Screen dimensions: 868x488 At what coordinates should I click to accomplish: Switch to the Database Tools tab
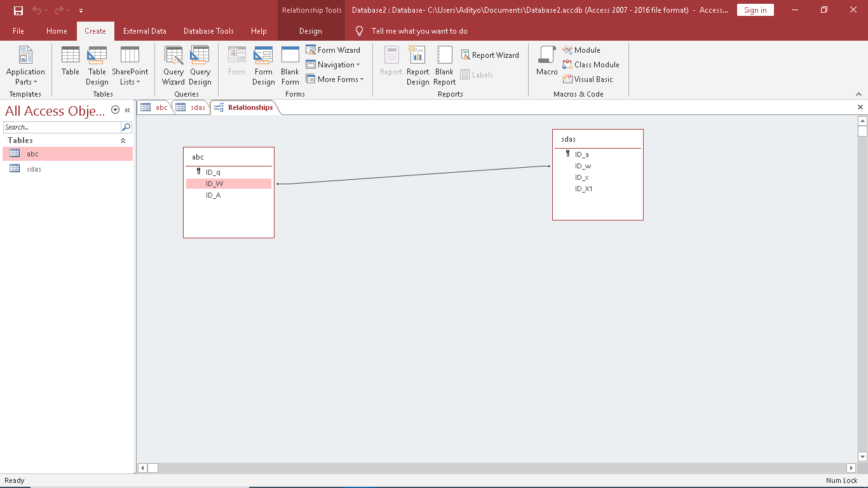tap(208, 31)
